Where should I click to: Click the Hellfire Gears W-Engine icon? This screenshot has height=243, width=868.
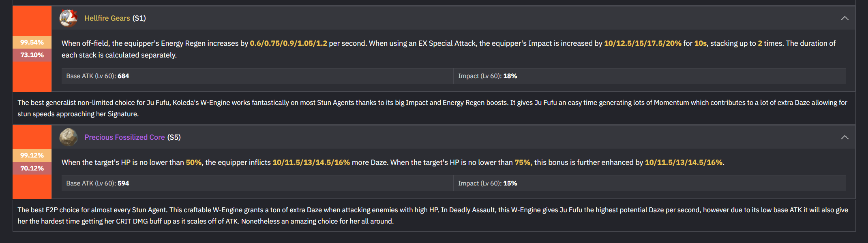pos(68,18)
